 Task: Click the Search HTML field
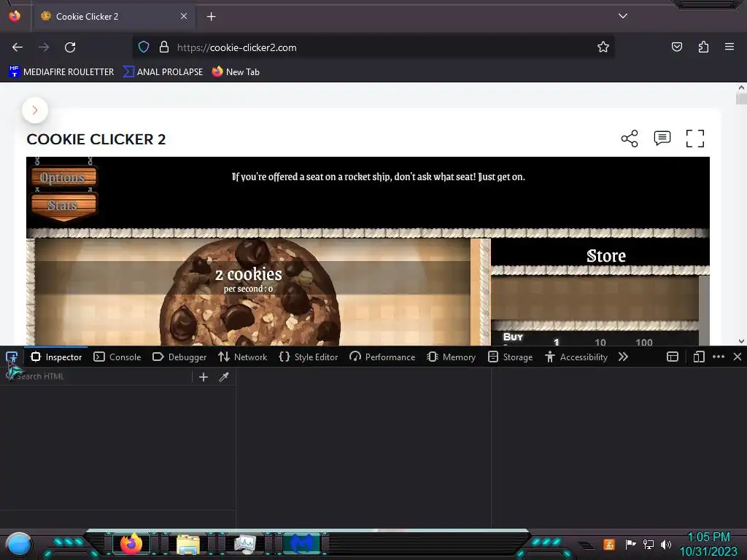tap(97, 376)
